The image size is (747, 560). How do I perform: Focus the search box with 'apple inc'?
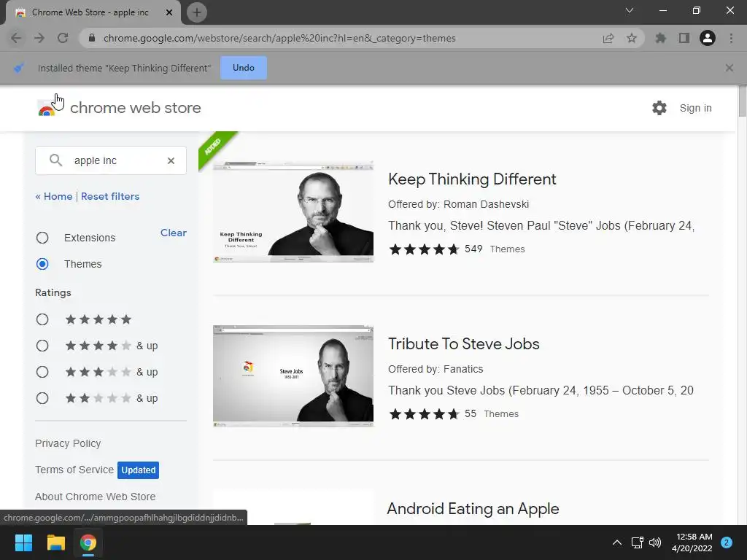(111, 160)
